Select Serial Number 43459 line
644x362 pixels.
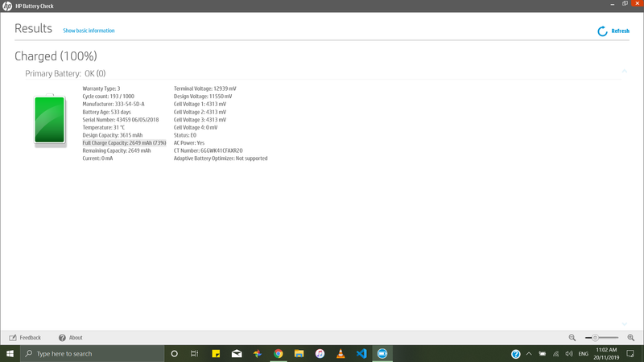pos(120,120)
